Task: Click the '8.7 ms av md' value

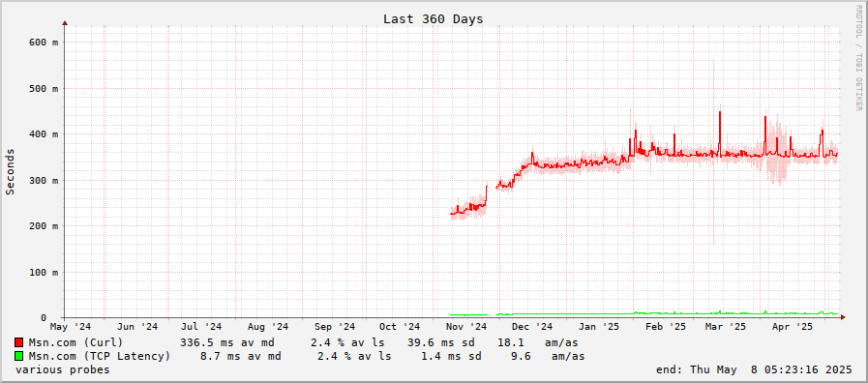Action: tap(240, 356)
